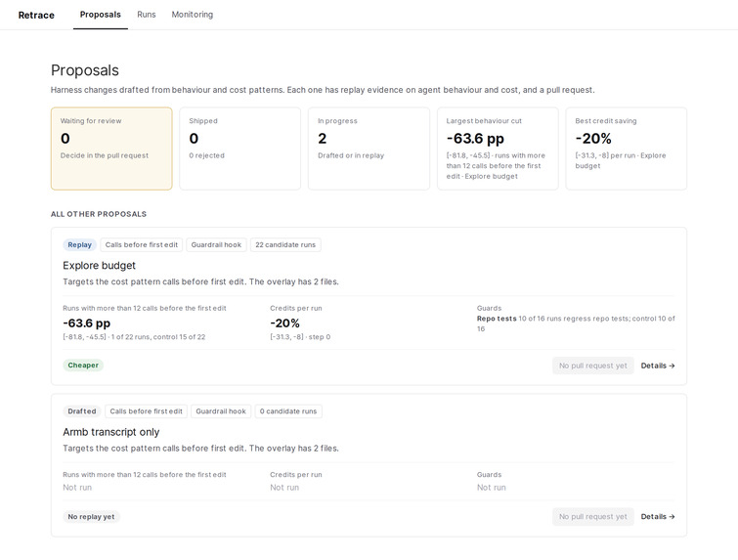
Task: Click the ALL OTHER PROPOSALS heading
Action: [x=99, y=214]
